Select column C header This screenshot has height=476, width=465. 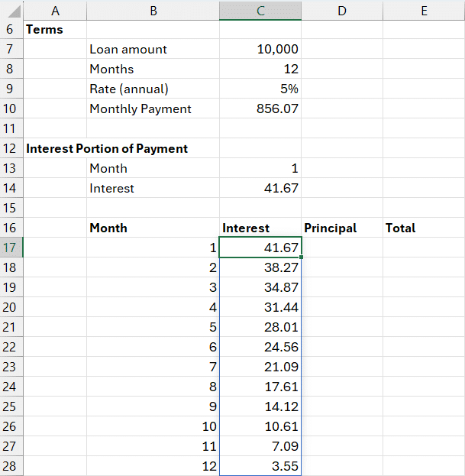point(260,10)
